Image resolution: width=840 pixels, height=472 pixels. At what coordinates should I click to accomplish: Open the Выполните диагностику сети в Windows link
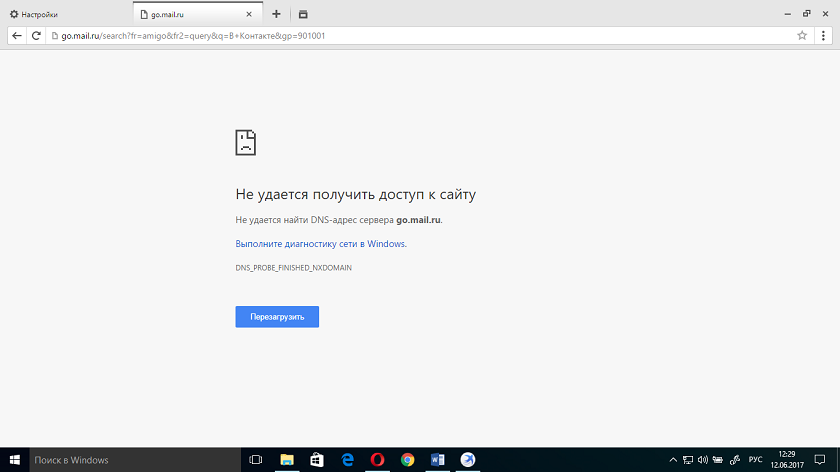pyautogui.click(x=321, y=244)
